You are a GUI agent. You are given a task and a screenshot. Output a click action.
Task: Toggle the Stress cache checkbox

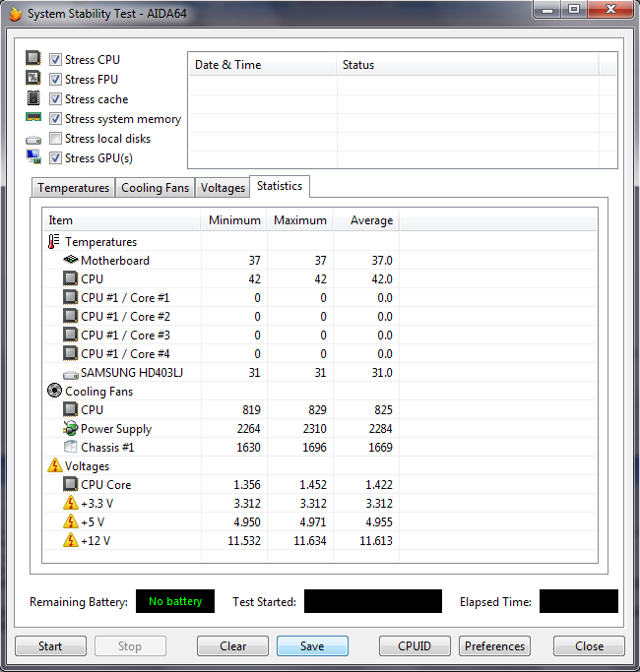tap(55, 98)
